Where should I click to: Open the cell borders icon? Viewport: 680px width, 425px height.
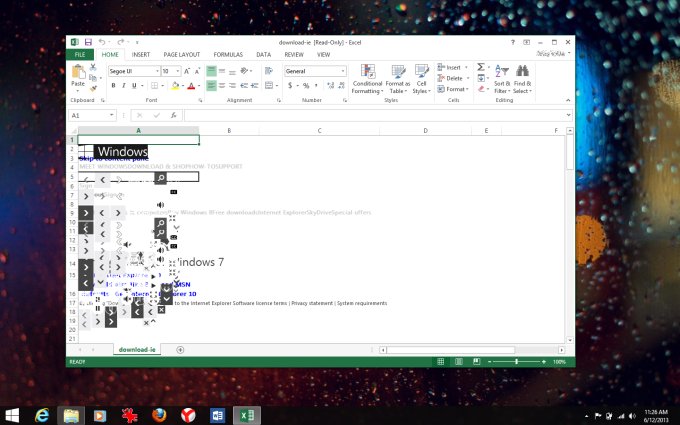click(x=154, y=85)
